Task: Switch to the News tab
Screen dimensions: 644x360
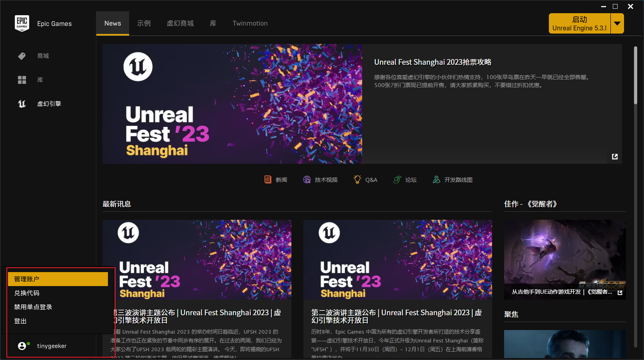Action: click(x=113, y=23)
